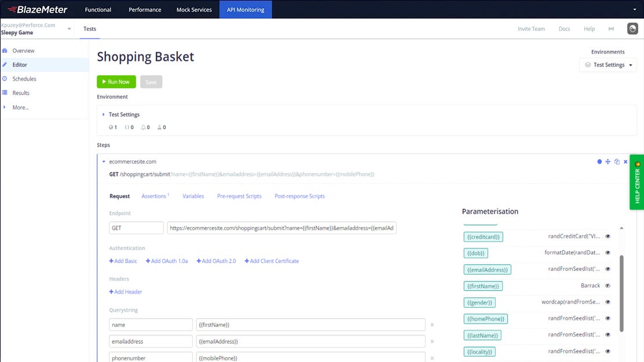Click the user avatar icon
The width and height of the screenshot is (644, 362).
click(632, 29)
